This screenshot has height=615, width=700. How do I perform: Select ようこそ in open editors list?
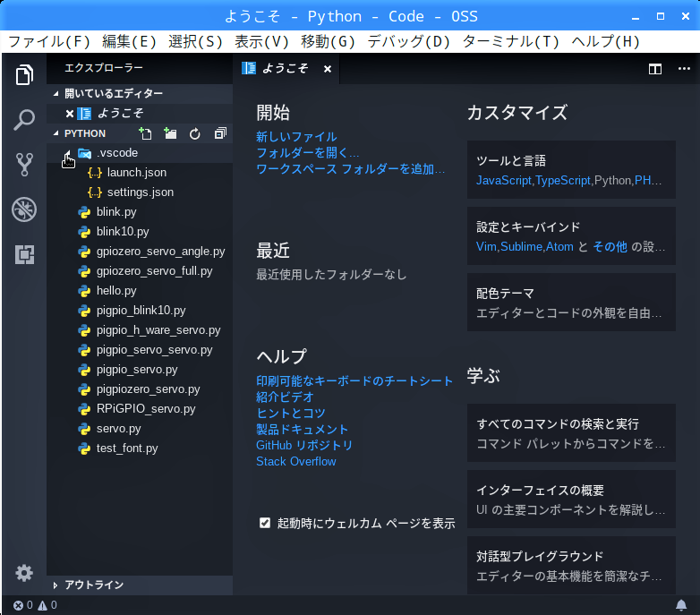pyautogui.click(x=140, y=114)
